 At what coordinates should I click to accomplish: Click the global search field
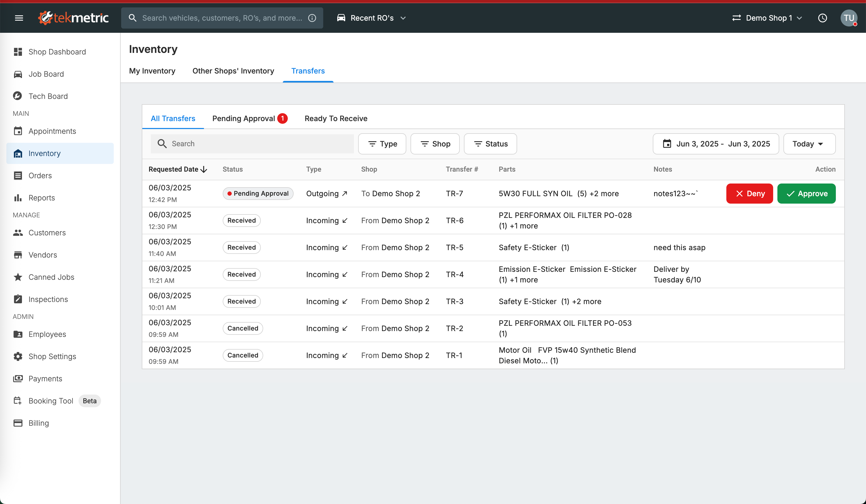tap(222, 18)
